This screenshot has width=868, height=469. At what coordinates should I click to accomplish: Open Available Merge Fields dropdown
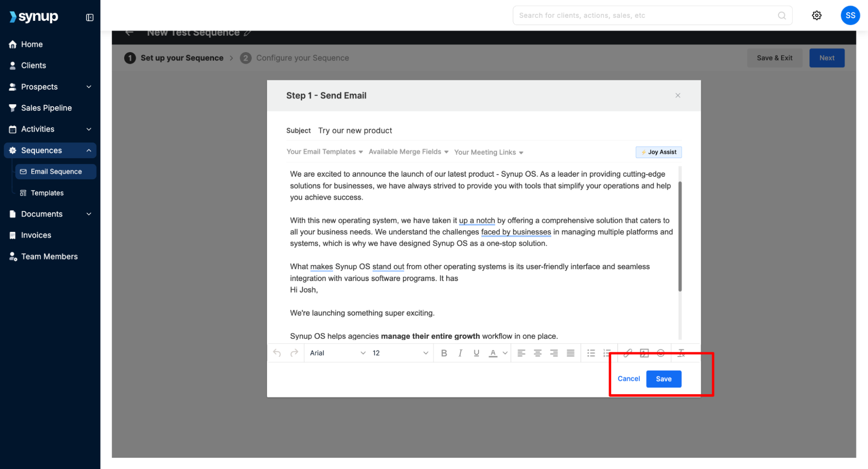[408, 152]
